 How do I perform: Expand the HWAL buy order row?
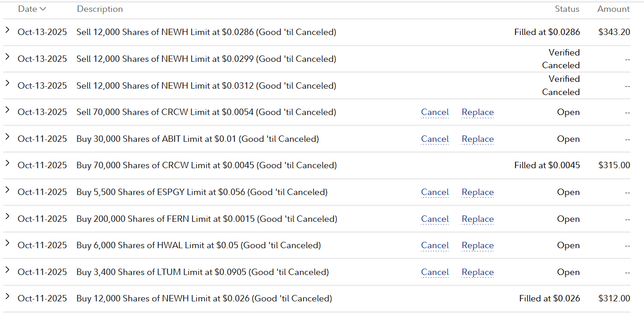7,243
